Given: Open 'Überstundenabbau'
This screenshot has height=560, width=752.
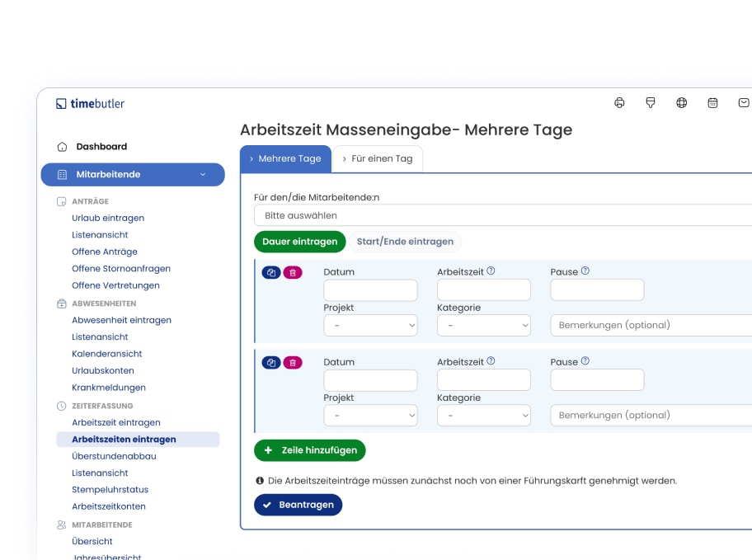Looking at the screenshot, I should pyautogui.click(x=114, y=456).
